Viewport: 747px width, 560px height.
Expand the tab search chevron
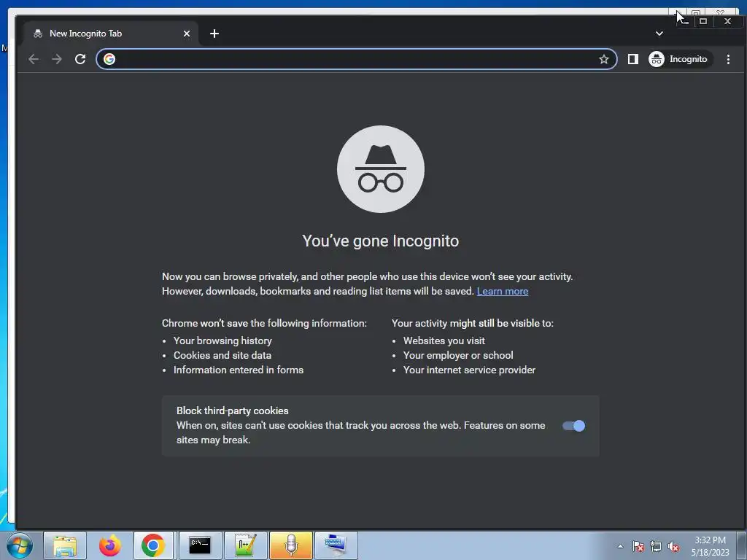tap(659, 34)
